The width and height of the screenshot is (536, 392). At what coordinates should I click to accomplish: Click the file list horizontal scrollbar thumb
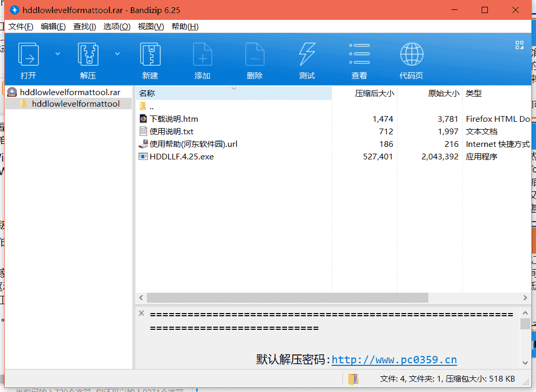(288, 298)
